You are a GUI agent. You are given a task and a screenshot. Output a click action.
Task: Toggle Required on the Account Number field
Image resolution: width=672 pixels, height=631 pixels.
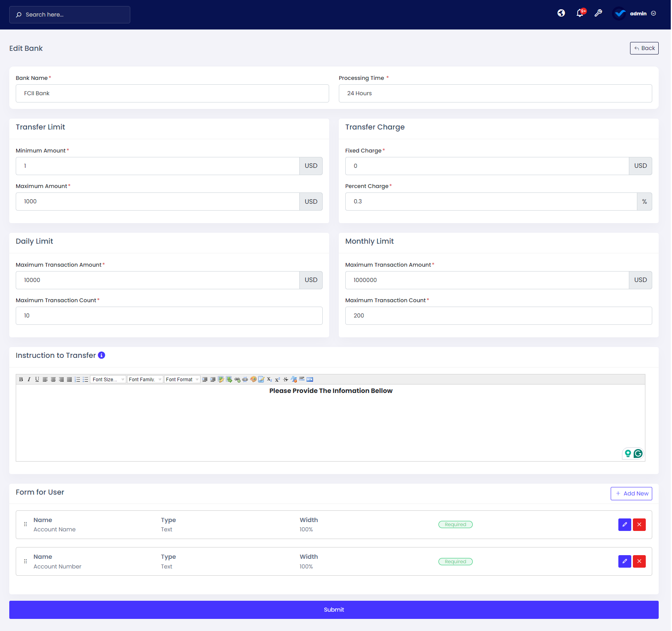[x=455, y=561]
